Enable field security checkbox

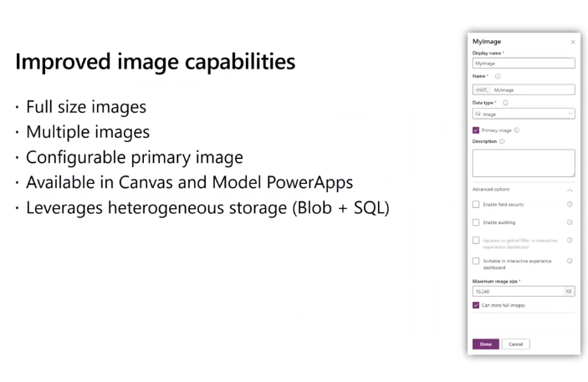pyautogui.click(x=477, y=204)
